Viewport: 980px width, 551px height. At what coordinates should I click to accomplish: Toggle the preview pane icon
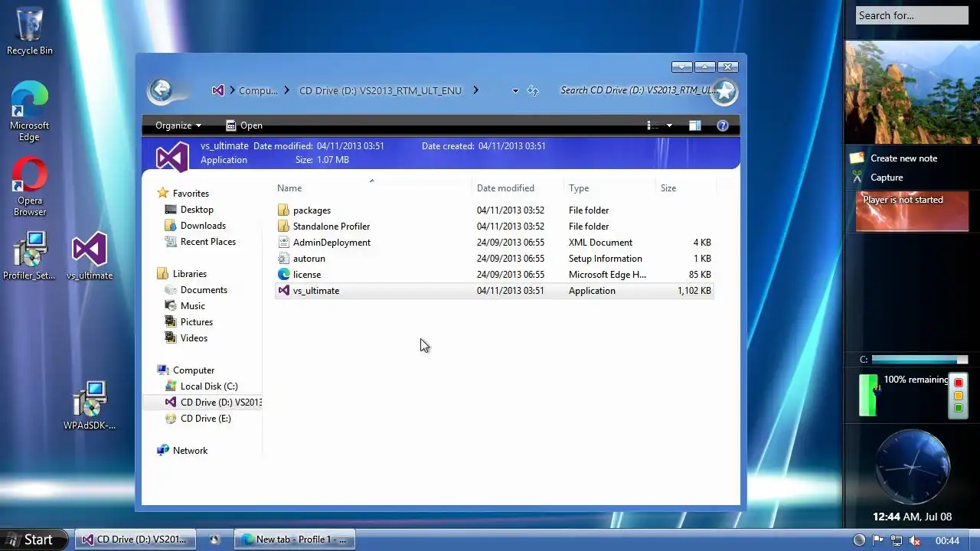(694, 126)
